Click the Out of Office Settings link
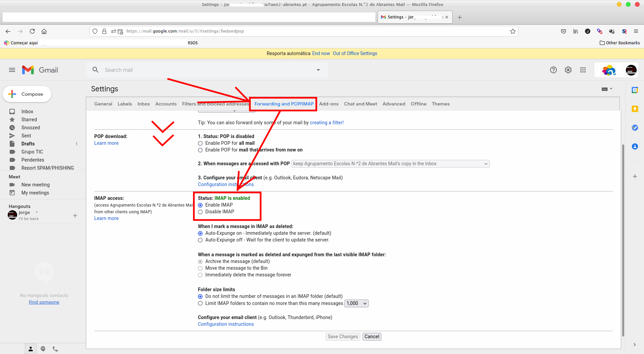 (x=355, y=53)
